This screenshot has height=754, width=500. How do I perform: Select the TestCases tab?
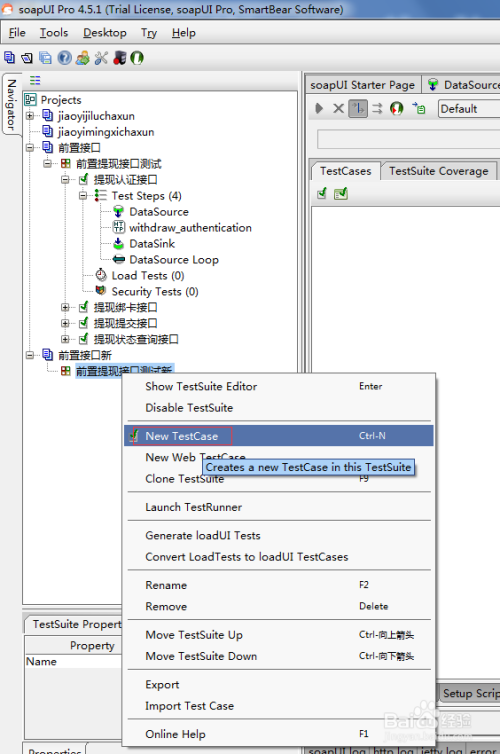tap(346, 171)
